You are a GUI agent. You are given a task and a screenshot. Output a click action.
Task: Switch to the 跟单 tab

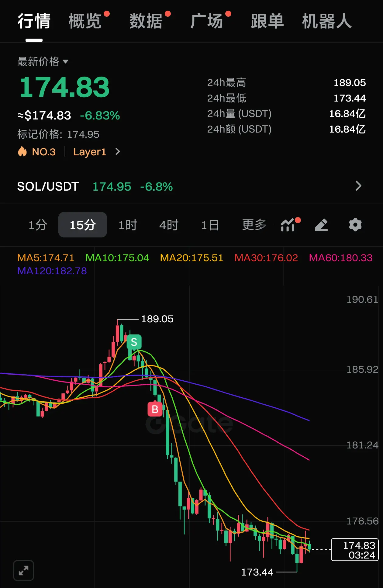click(267, 21)
